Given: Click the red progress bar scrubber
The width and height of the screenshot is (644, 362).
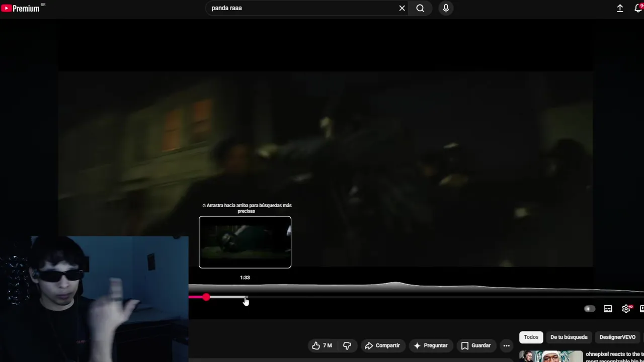Looking at the screenshot, I should 206,297.
